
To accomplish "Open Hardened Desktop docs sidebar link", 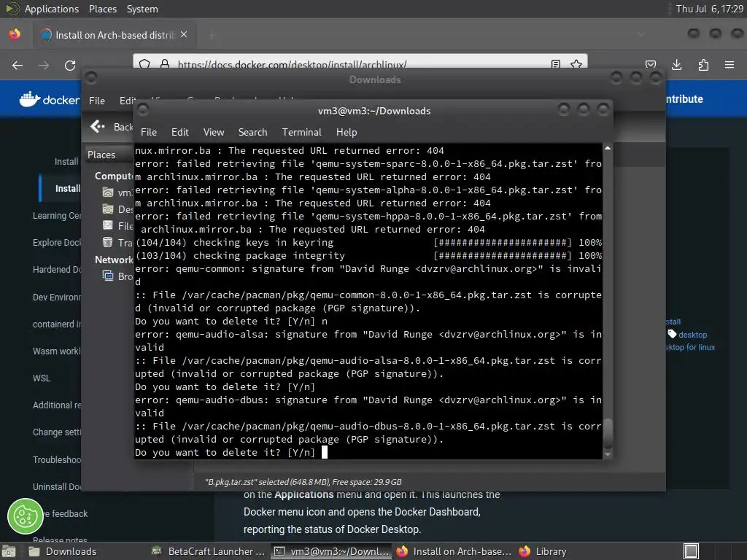I will [57, 270].
